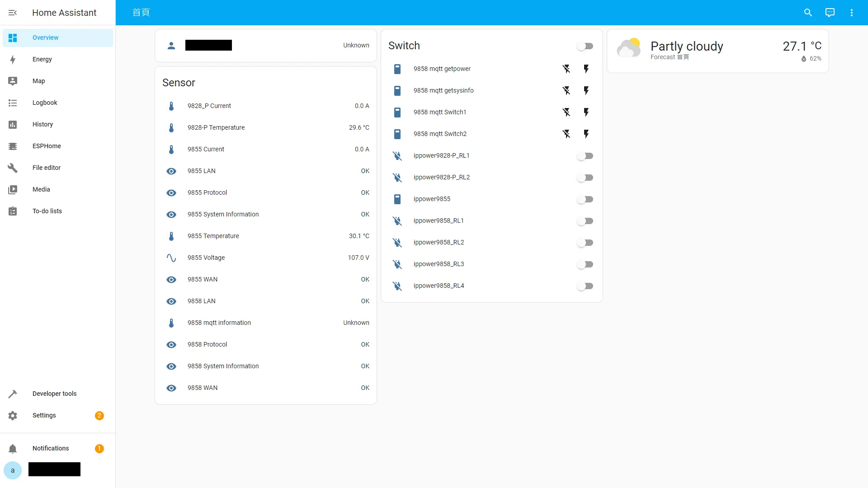The width and height of the screenshot is (868, 488).
Task: Turn on 9858 mqtt getpower flash icon
Action: (x=586, y=69)
